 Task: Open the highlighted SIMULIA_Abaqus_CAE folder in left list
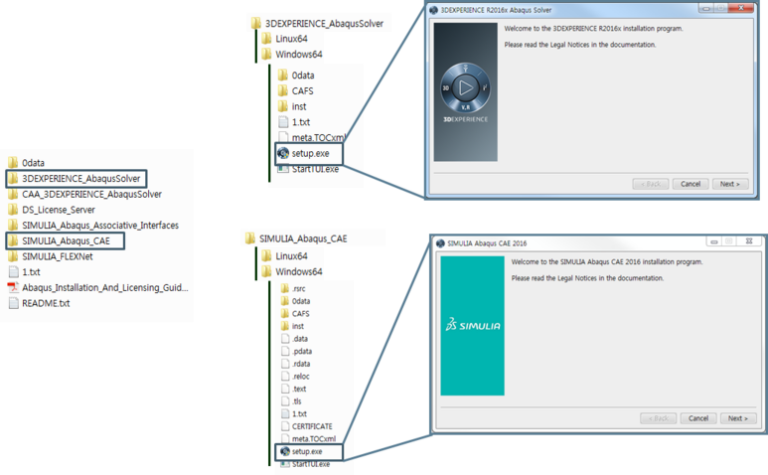(70, 241)
